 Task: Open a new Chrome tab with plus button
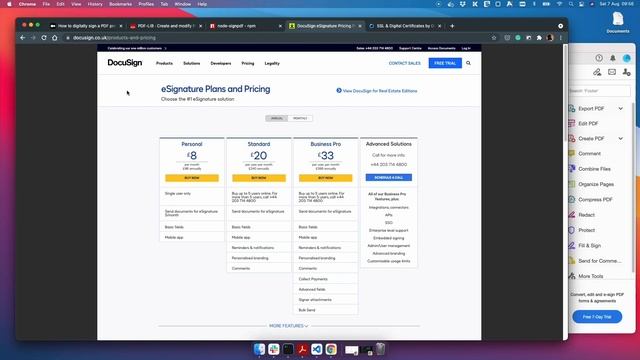452,26
